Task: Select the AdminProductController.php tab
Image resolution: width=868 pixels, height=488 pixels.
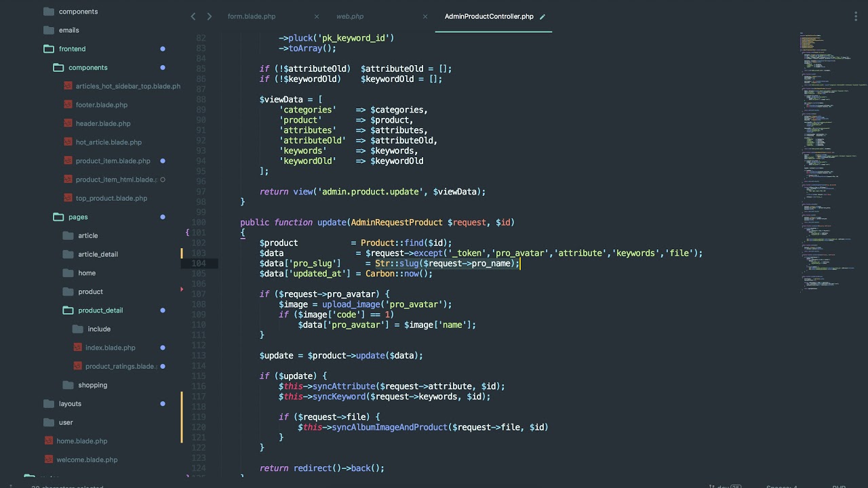Action: 489,16
